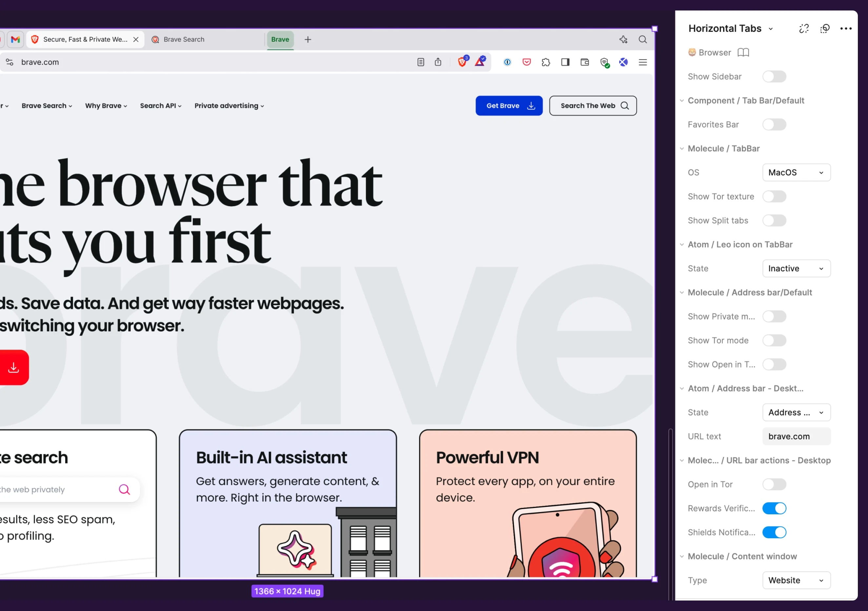Click the extensions puzzle piece icon
The height and width of the screenshot is (611, 868).
pyautogui.click(x=545, y=62)
